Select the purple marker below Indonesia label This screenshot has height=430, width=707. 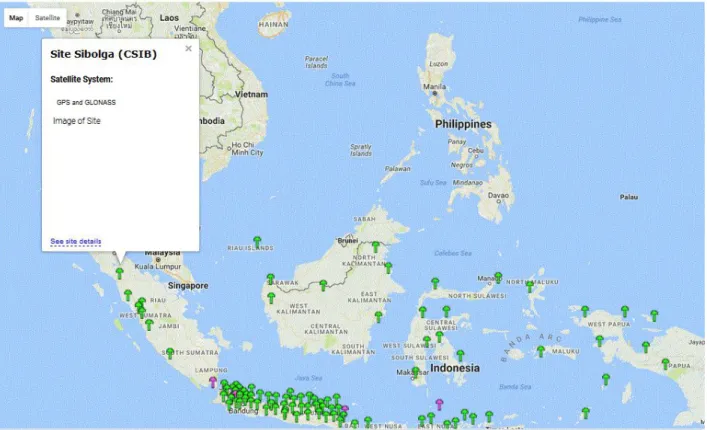439,404
